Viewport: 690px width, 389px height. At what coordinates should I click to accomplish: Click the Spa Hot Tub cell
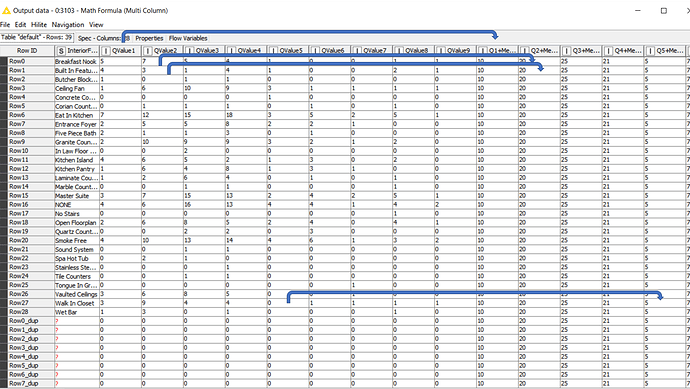(77, 258)
